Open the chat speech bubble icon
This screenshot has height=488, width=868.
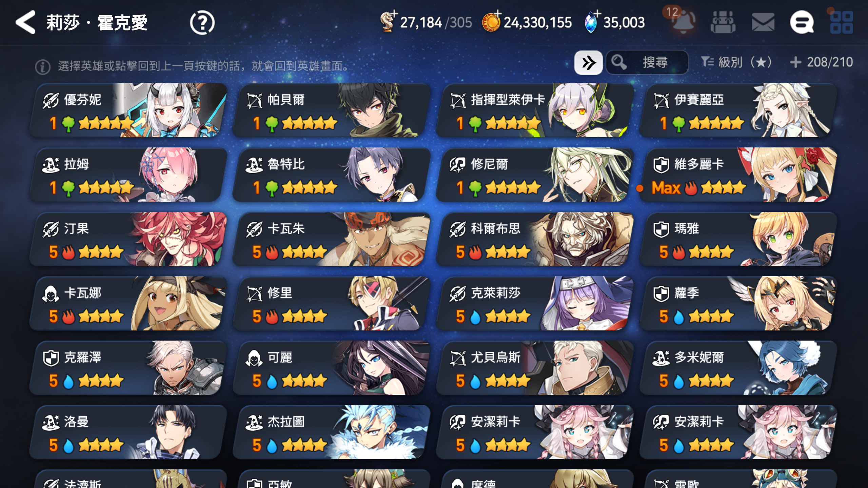pyautogui.click(x=802, y=22)
